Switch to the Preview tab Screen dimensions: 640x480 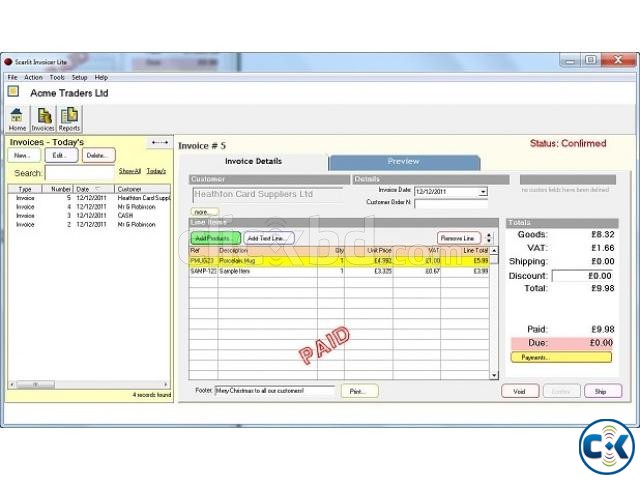404,161
